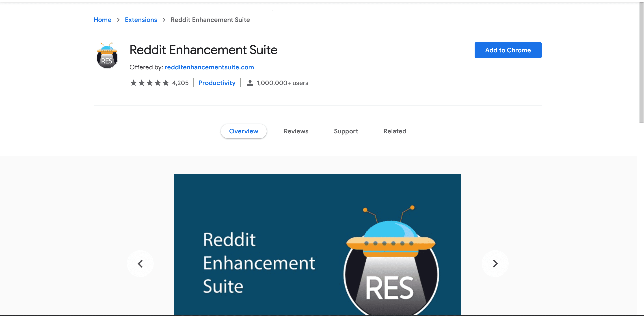644x316 pixels.
Task: Select the Reviews tab
Action: [x=296, y=131]
